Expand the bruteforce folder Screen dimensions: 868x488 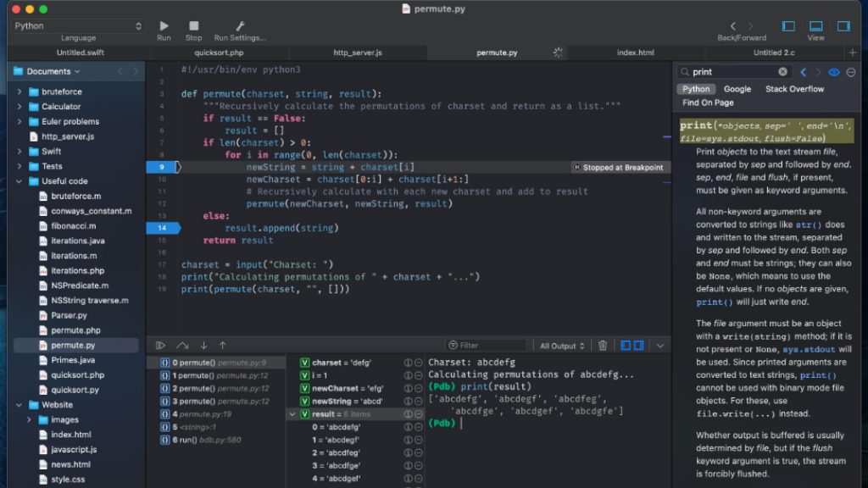19,91
